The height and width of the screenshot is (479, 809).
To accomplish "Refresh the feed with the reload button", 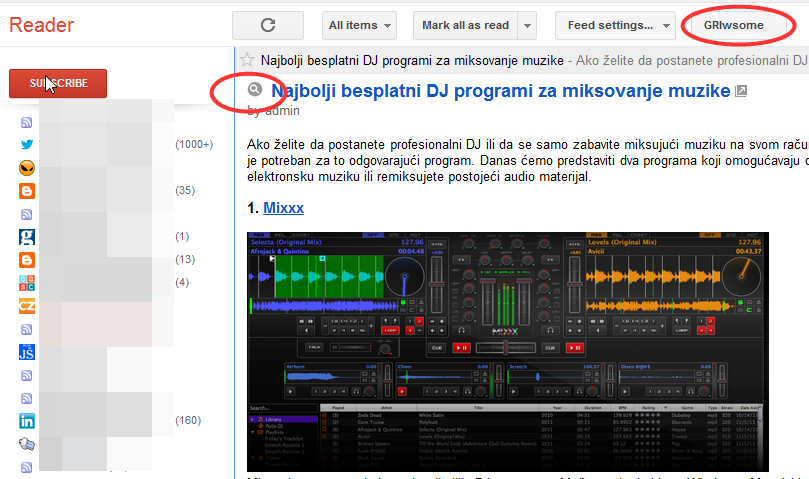I will click(268, 25).
